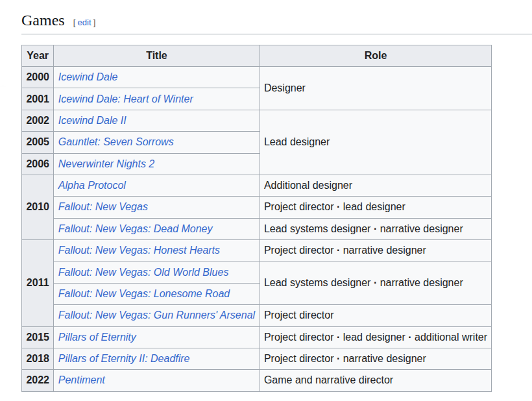Click the Title column header

(x=156, y=56)
